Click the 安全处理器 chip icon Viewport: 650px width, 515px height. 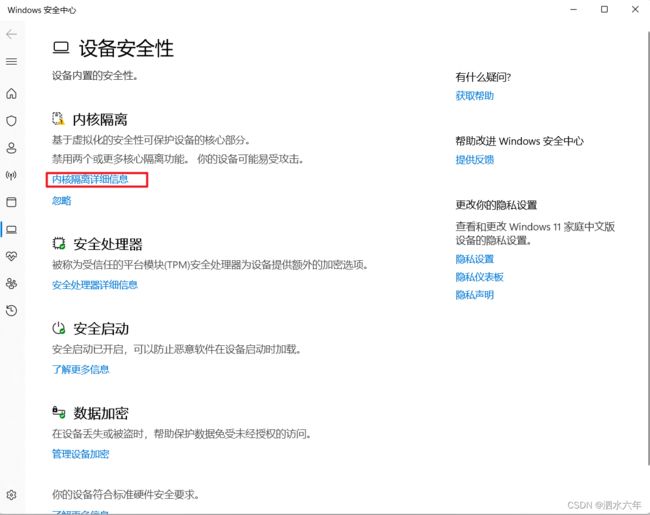click(x=59, y=243)
